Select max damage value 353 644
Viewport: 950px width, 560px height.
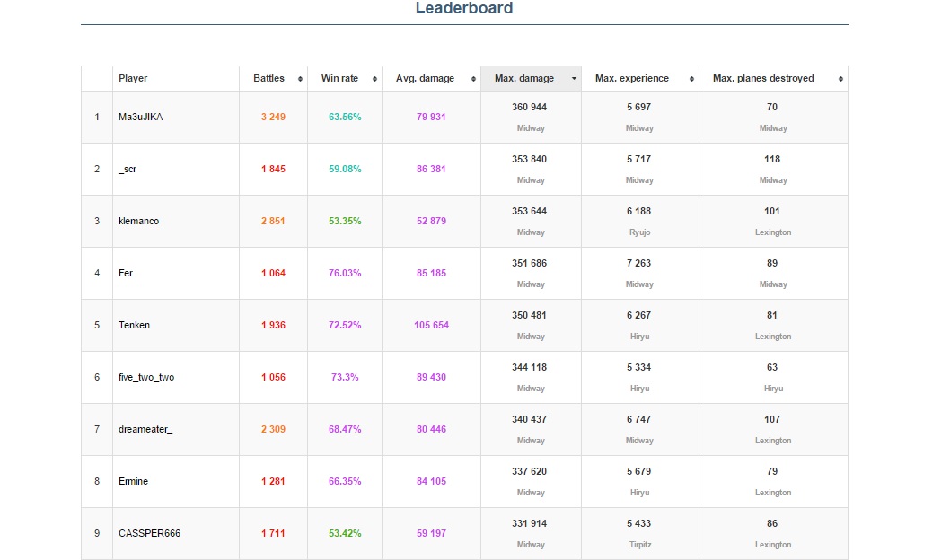529,211
